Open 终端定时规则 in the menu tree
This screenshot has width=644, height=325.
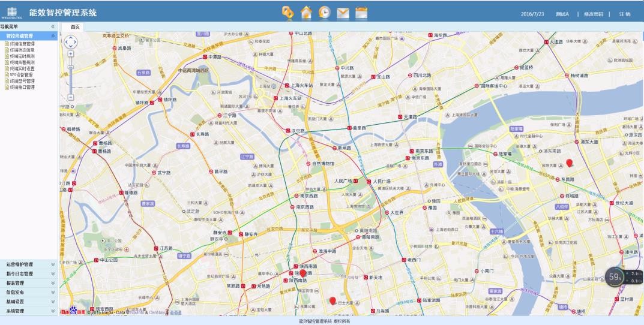pyautogui.click(x=22, y=56)
